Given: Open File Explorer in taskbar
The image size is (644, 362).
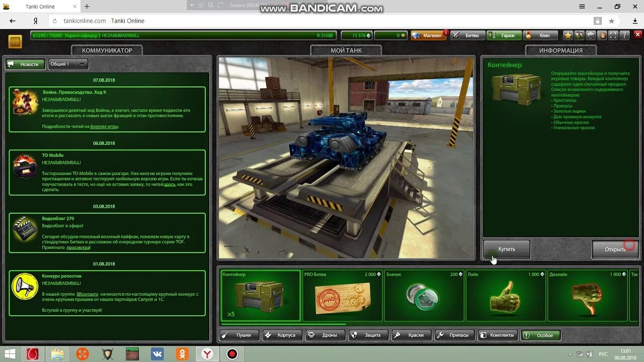Looking at the screenshot, I should 57,354.
